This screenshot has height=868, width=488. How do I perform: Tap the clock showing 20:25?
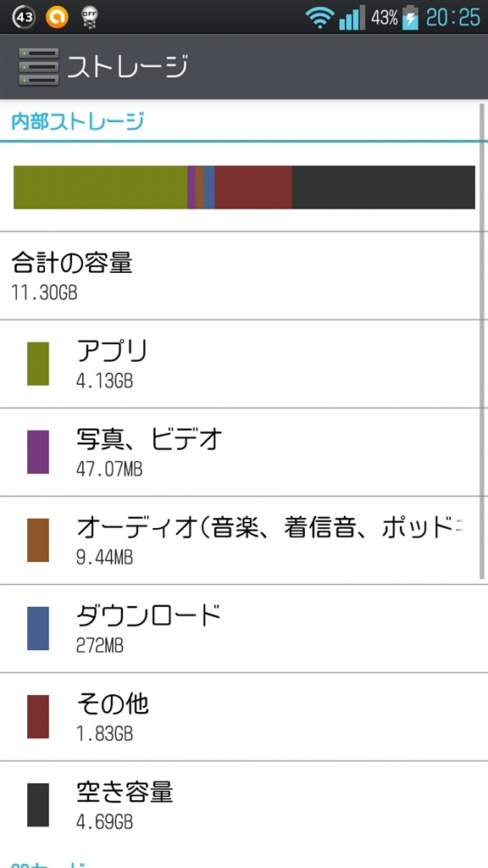tap(453, 17)
